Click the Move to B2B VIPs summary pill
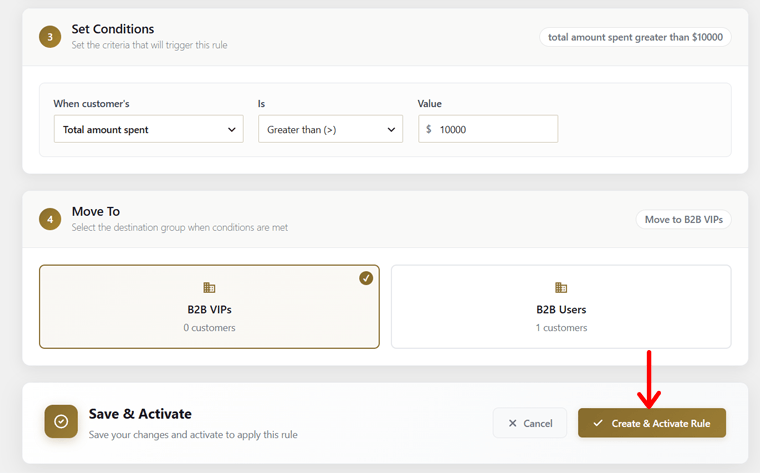This screenshot has width=760, height=473. tap(683, 220)
